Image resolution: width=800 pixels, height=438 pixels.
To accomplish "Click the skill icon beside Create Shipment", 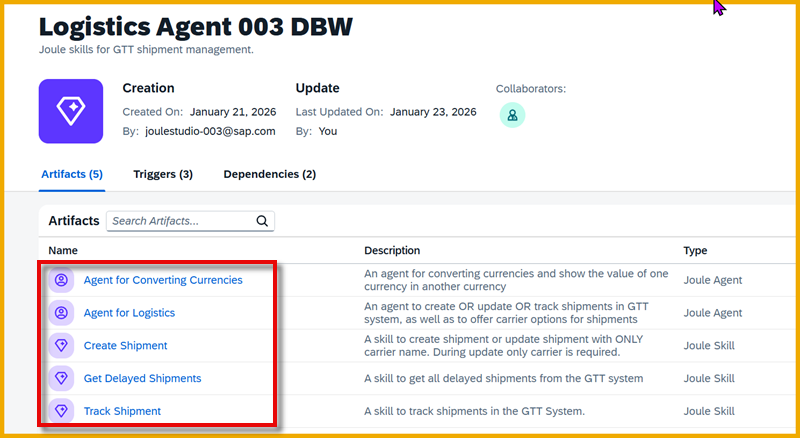I will coord(61,346).
